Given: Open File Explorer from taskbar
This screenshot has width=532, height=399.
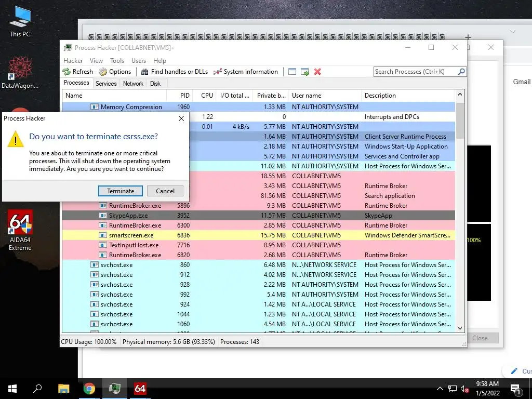Looking at the screenshot, I should coord(63,389).
